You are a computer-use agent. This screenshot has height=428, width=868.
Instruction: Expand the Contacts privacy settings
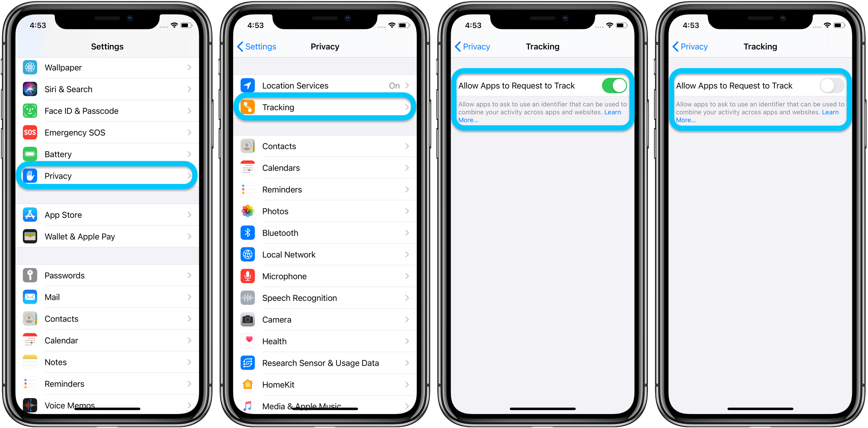325,145
